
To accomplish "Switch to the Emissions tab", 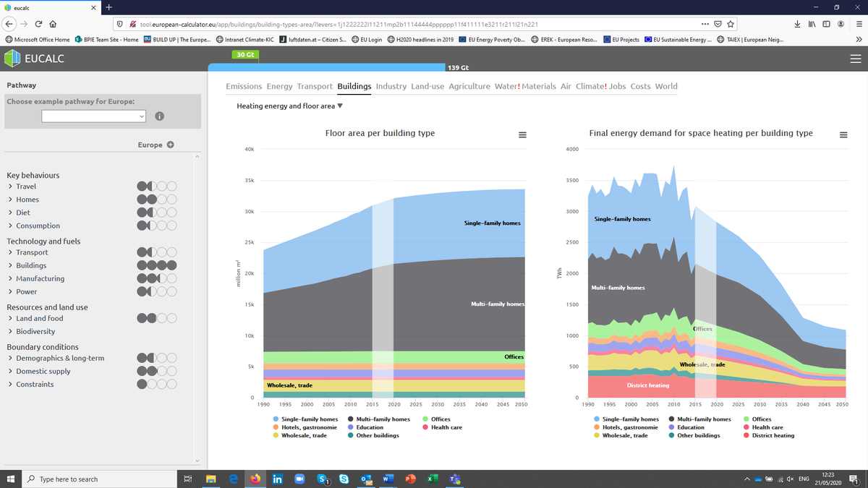I will coord(244,86).
